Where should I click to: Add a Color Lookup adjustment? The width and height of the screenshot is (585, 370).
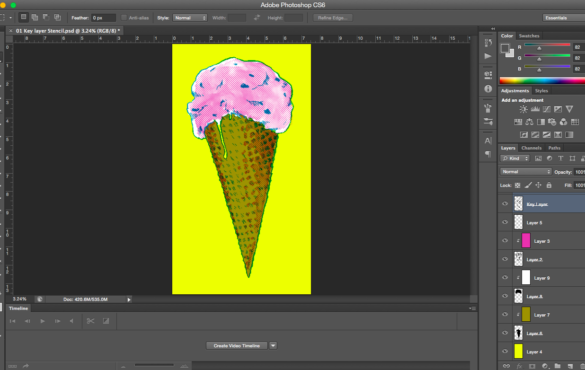575,122
